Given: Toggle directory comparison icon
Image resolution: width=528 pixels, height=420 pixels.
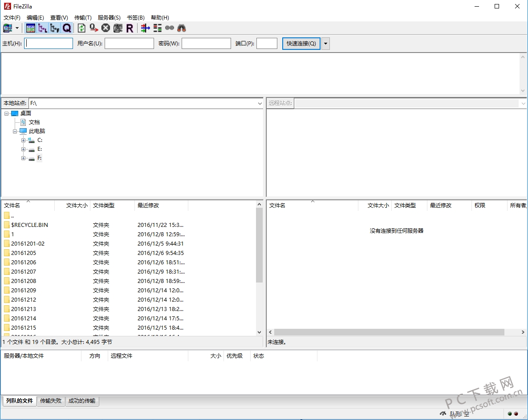Looking at the screenshot, I should tap(157, 28).
